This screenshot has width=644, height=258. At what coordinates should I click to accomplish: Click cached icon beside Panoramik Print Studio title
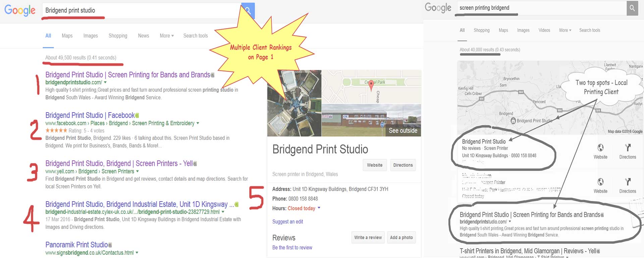point(110,245)
